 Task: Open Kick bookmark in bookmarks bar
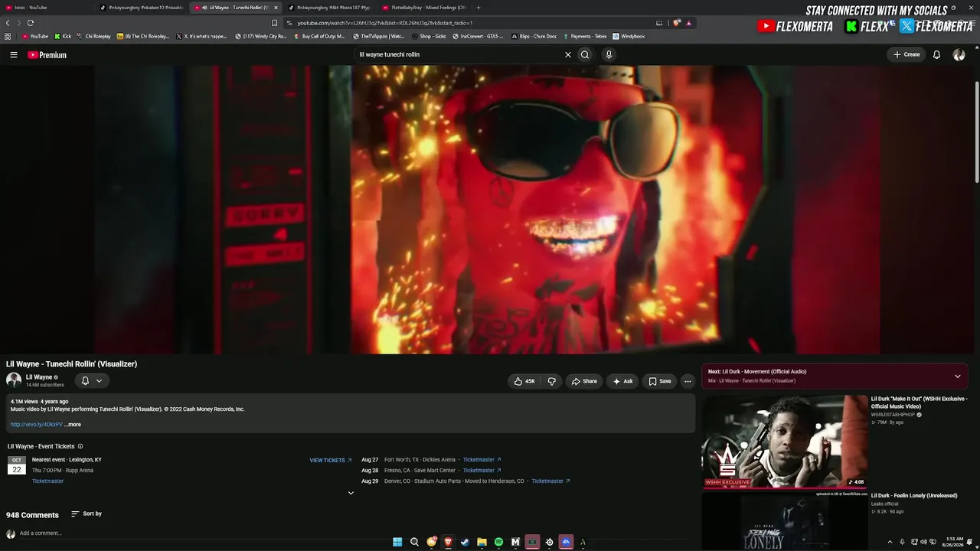[63, 36]
